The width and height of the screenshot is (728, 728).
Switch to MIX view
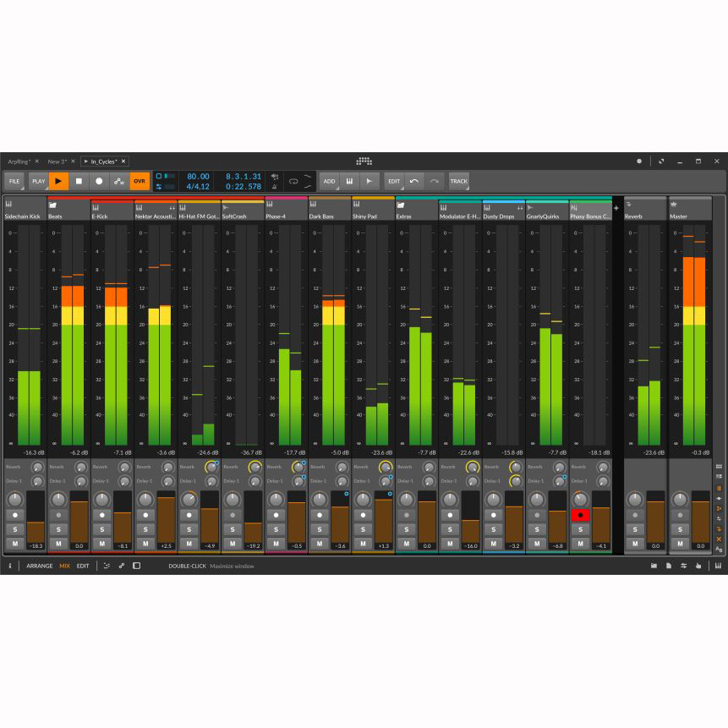click(64, 566)
